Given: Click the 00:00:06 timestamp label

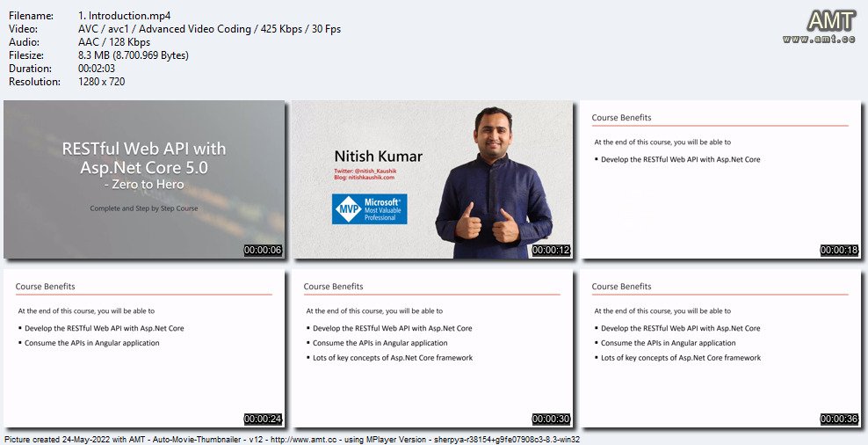Looking at the screenshot, I should [x=263, y=251].
